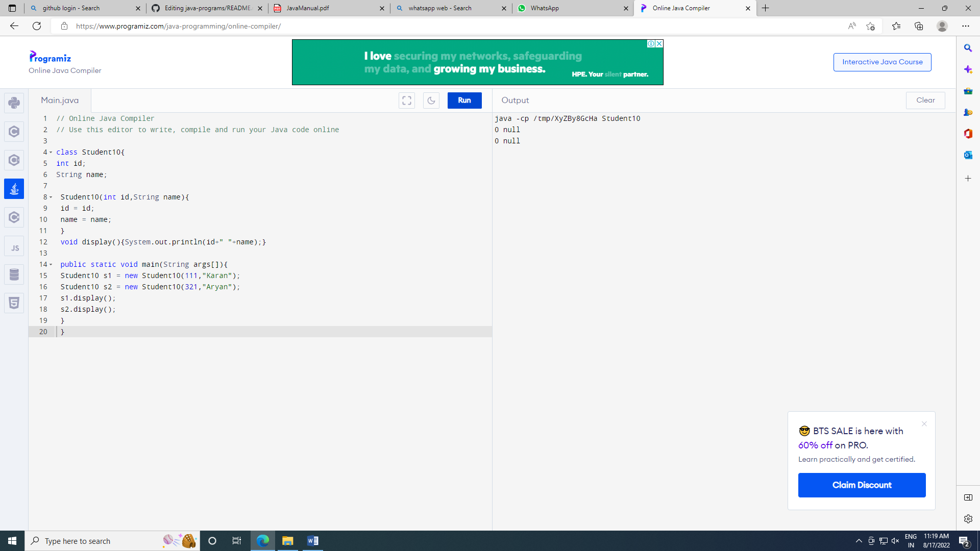Select the Main.java file tab
Image resolution: width=980 pixels, height=551 pixels.
[60, 101]
